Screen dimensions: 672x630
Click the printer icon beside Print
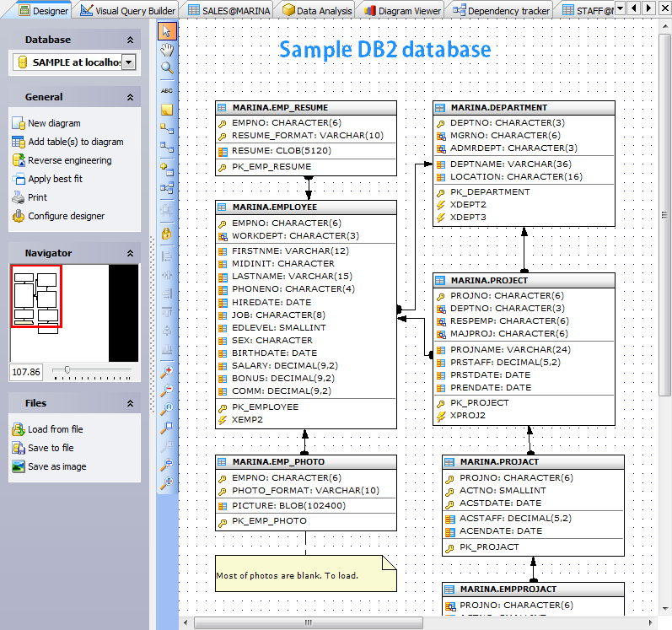coord(19,197)
